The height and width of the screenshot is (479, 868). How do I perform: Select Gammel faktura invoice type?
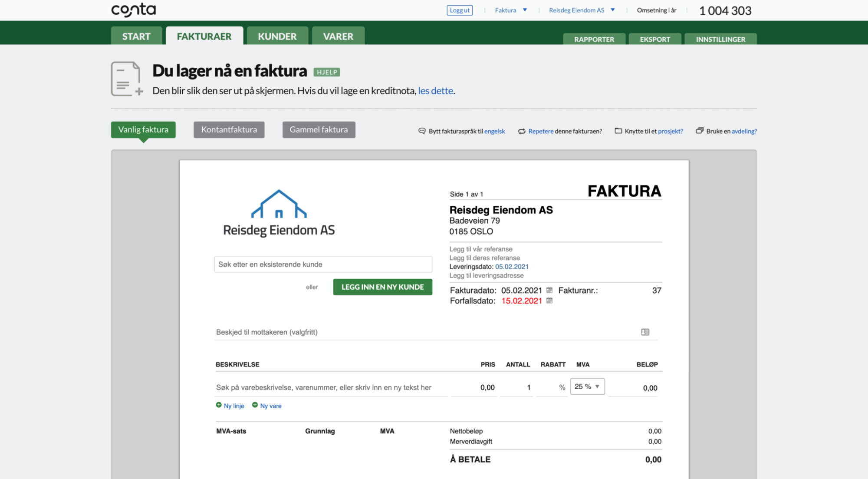[x=319, y=129]
